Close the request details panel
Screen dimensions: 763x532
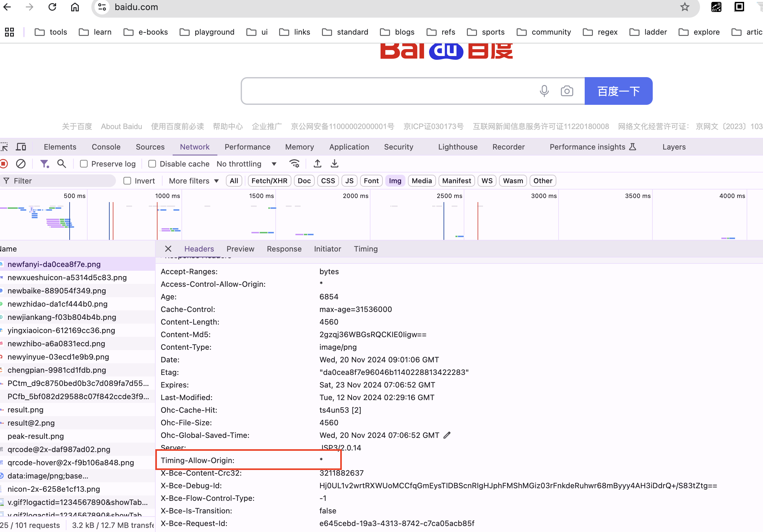168,249
